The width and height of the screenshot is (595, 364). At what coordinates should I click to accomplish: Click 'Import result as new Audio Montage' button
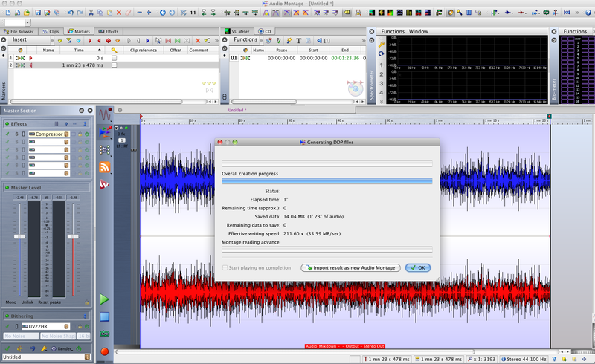(x=350, y=267)
